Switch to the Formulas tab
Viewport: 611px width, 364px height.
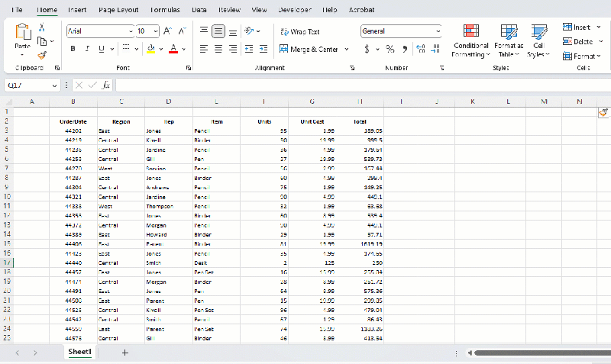click(165, 10)
